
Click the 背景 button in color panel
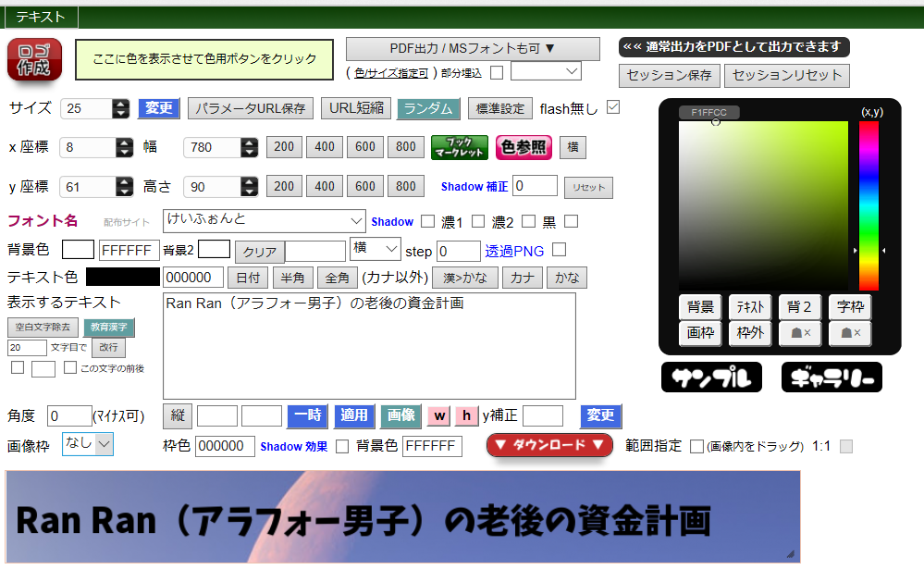click(x=700, y=307)
